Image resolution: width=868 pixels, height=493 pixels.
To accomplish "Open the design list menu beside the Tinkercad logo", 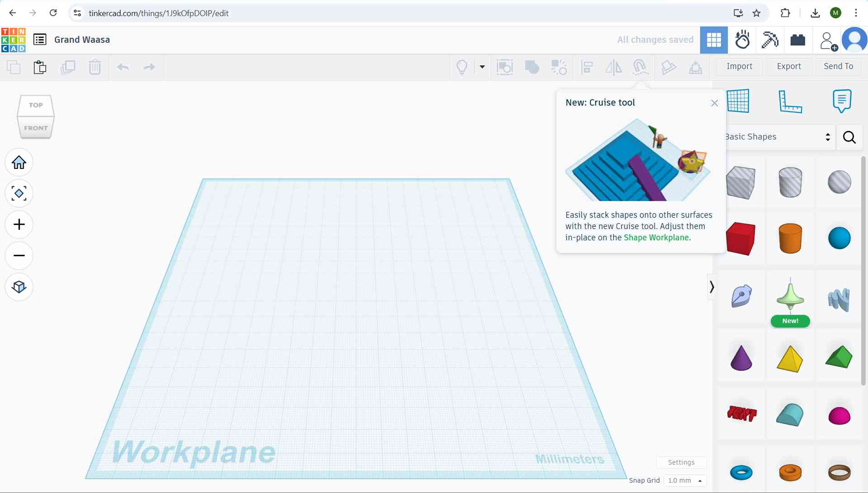I will coord(40,39).
